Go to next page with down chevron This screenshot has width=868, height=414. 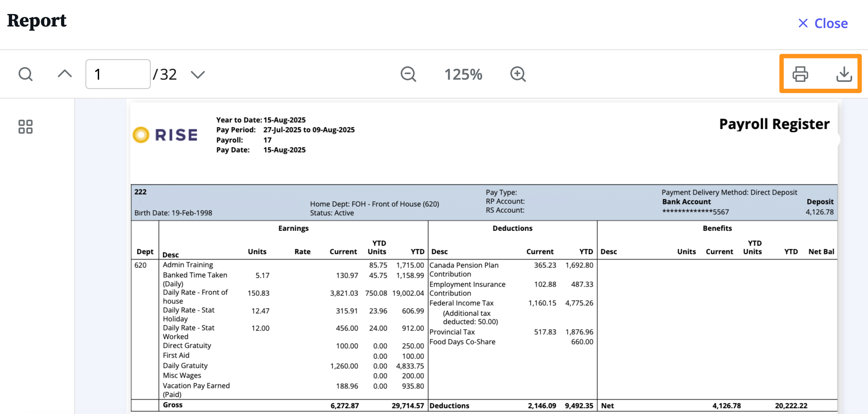(198, 74)
